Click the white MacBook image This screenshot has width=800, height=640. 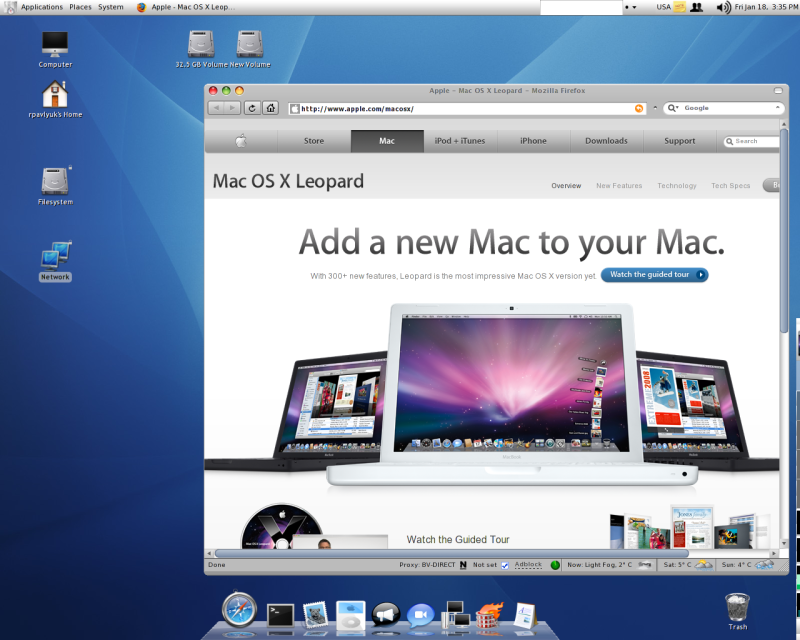512,394
